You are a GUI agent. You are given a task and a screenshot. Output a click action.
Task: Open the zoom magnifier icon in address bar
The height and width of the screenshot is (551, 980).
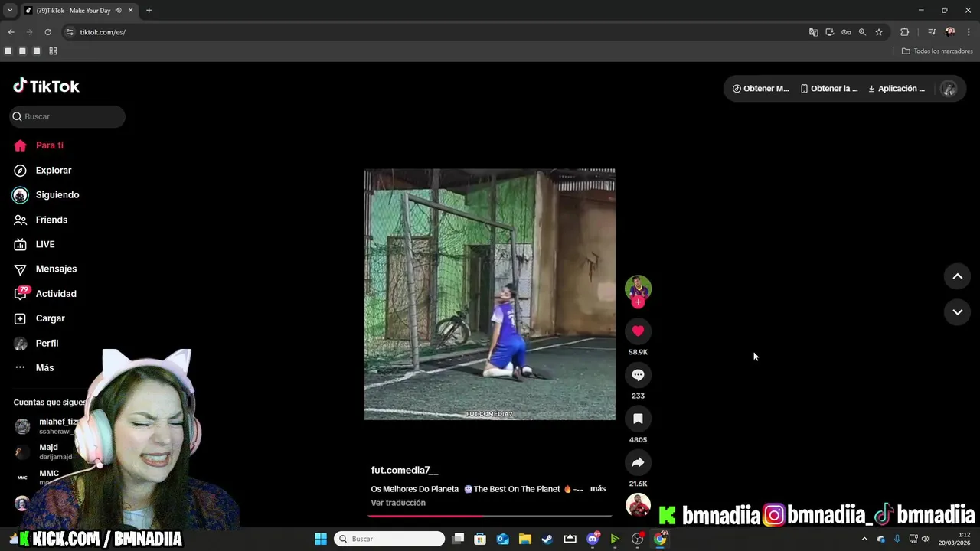pyautogui.click(x=862, y=32)
